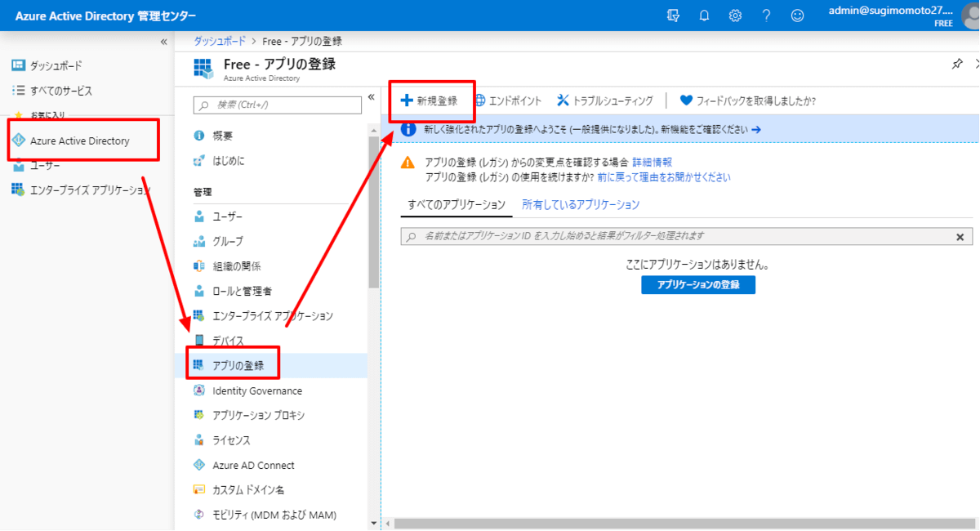Click 新規登録 in the toolbar
The height and width of the screenshot is (531, 980).
pos(430,100)
